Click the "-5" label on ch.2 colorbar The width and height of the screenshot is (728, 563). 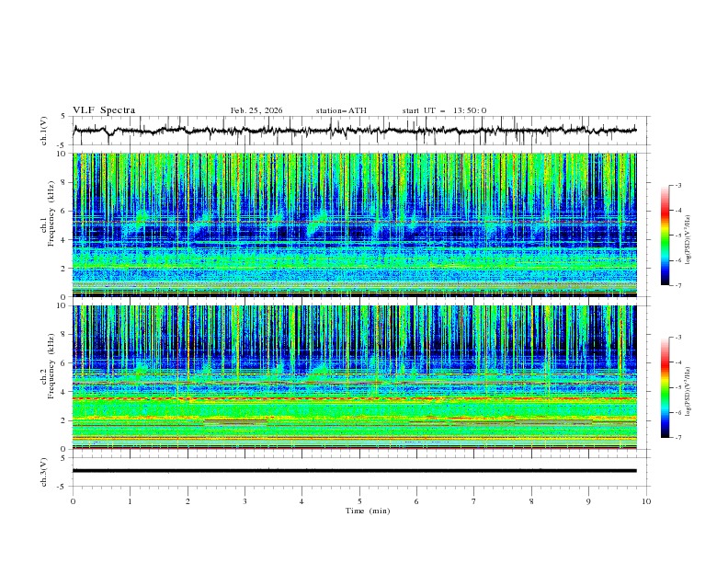coord(678,387)
